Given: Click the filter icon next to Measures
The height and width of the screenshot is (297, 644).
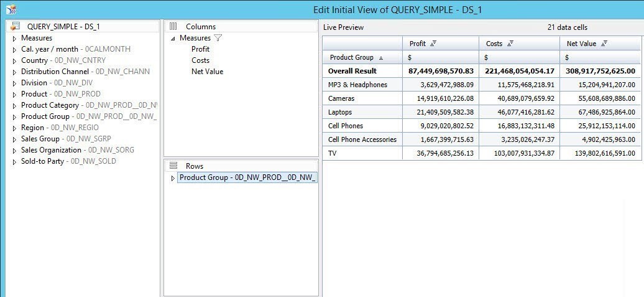Looking at the screenshot, I should (x=218, y=38).
